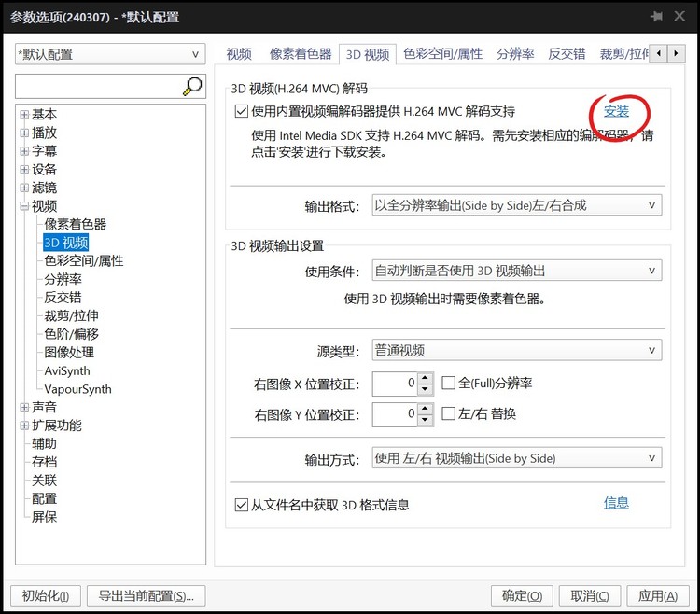This screenshot has width=700, height=614.
Task: Switch to the 像素着色器 tab
Action: coord(301,54)
